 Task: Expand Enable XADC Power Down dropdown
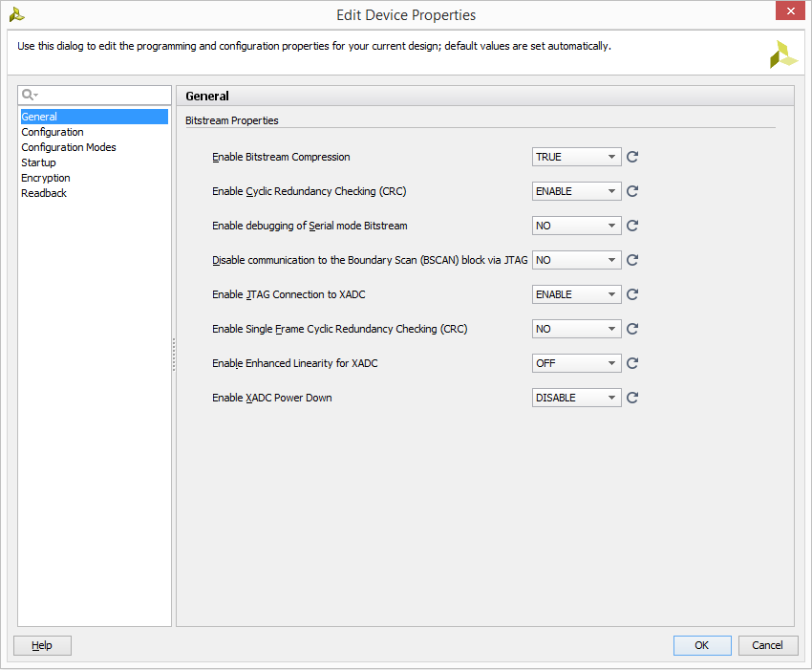[x=576, y=398]
